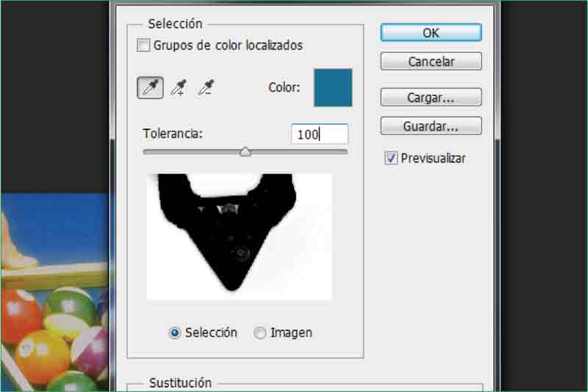Uncheck the Previsualizar checkbox
This screenshot has height=392, width=588.
pyautogui.click(x=391, y=159)
